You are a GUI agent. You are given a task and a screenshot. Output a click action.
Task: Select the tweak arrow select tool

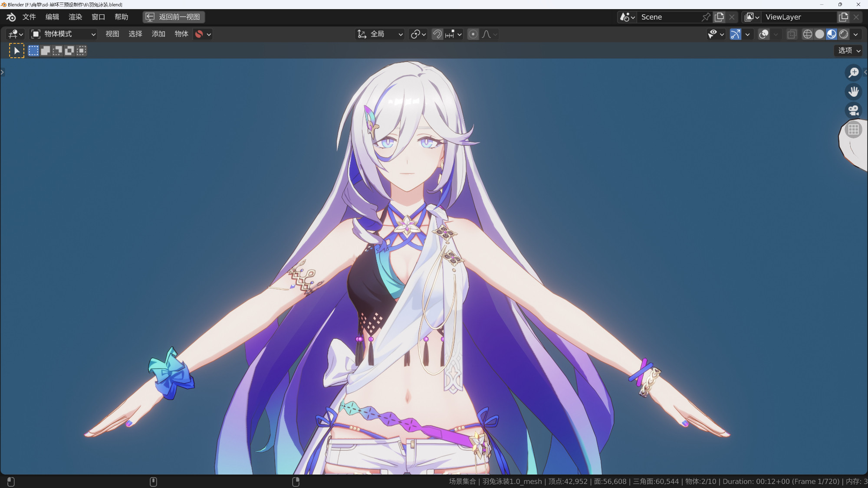(16, 51)
